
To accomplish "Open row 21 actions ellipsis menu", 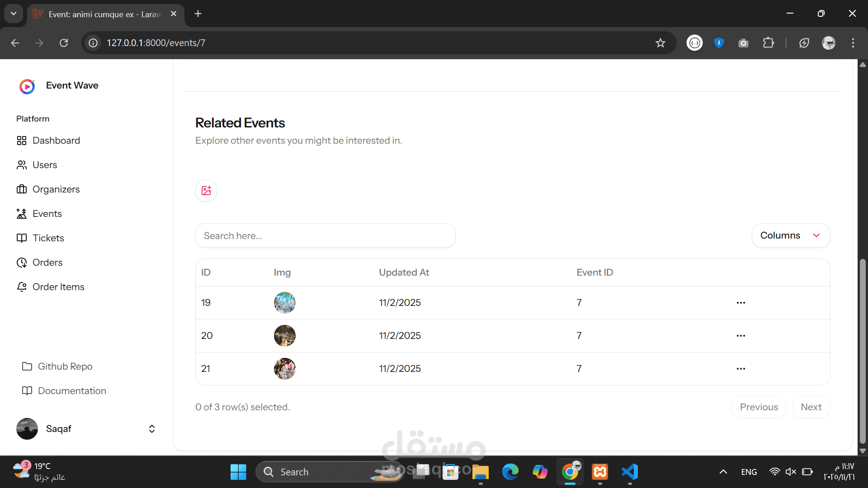I will (x=741, y=369).
